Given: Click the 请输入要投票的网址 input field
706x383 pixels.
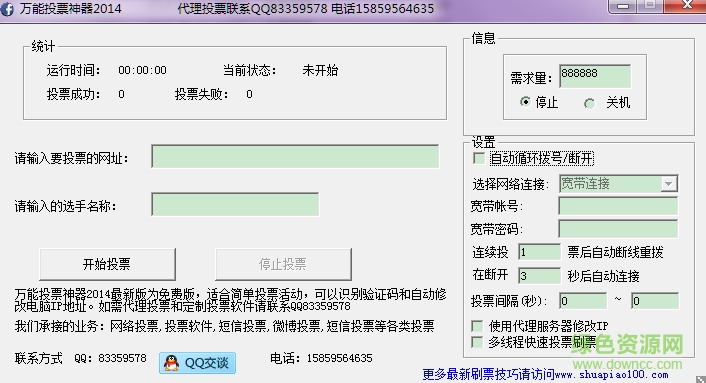Looking at the screenshot, I should (x=295, y=156).
